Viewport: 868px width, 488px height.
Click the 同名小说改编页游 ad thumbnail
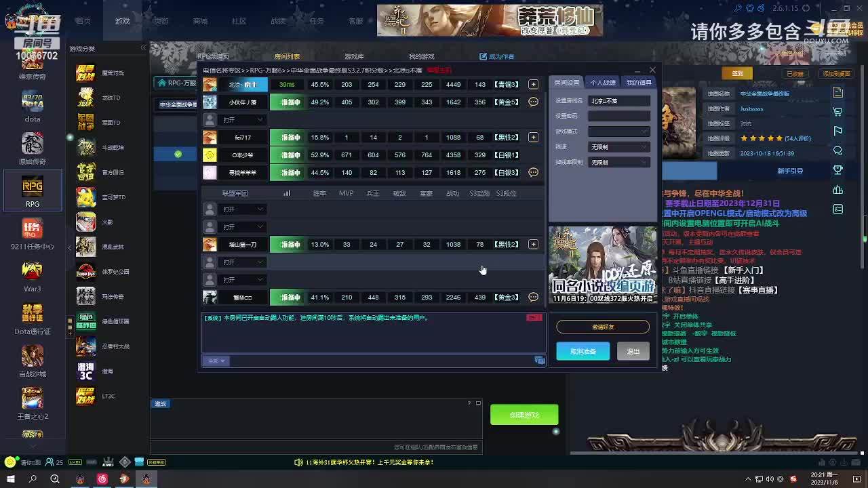point(603,265)
